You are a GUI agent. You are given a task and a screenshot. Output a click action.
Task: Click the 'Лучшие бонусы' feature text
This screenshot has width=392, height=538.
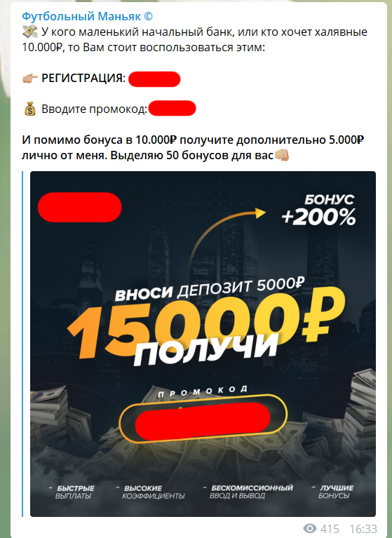click(x=333, y=492)
